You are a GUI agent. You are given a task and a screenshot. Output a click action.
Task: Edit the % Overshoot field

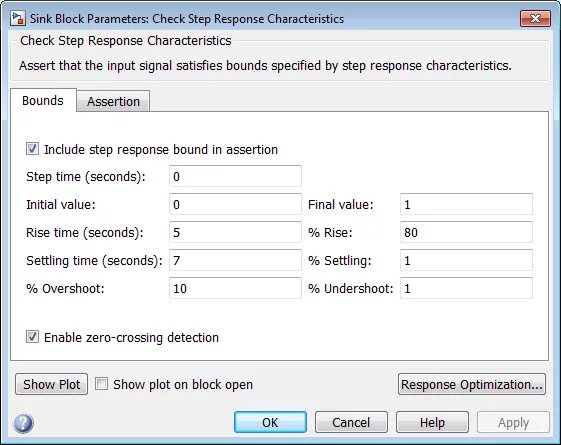coord(235,288)
